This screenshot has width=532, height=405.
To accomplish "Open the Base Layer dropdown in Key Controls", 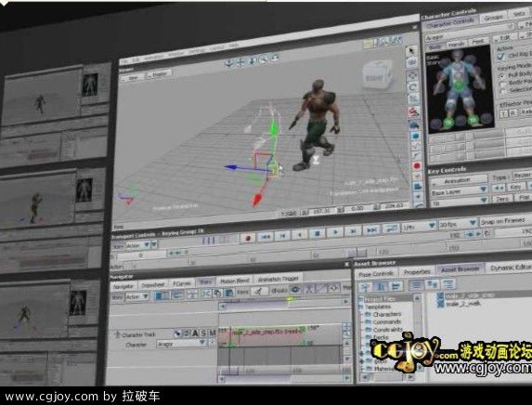I will (x=459, y=191).
